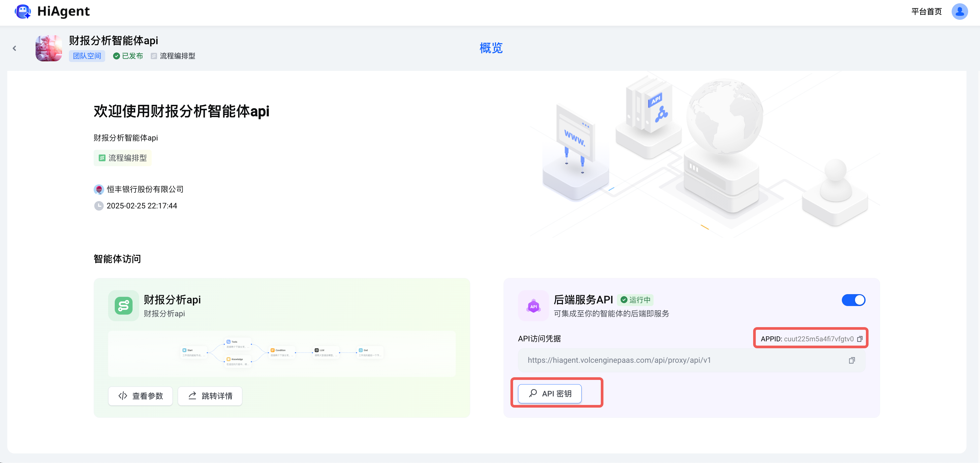
Task: Click the 流程编排型 tag icon under the welcome text
Action: point(102,158)
